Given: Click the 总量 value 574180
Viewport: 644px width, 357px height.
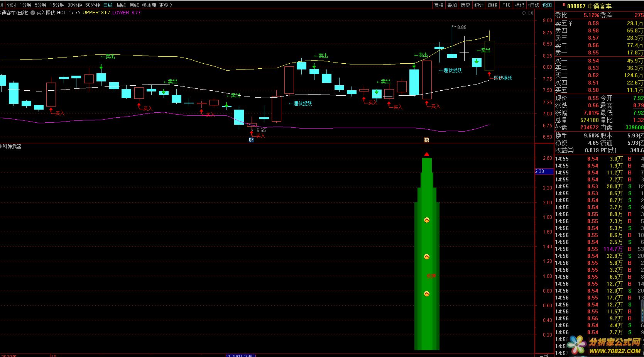Looking at the screenshot, I should point(590,120).
